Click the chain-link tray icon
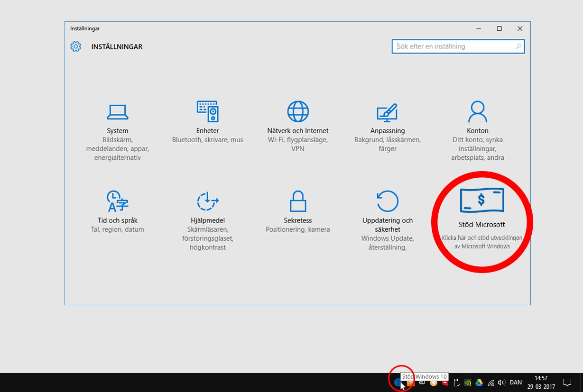Image resolution: width=583 pixels, height=392 pixels. [422, 383]
